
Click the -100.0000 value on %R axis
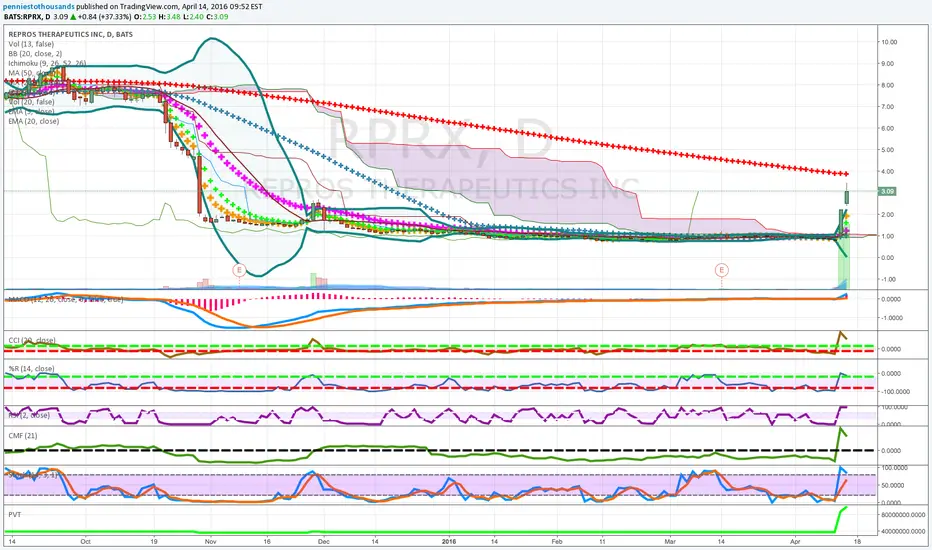pyautogui.click(x=895, y=391)
